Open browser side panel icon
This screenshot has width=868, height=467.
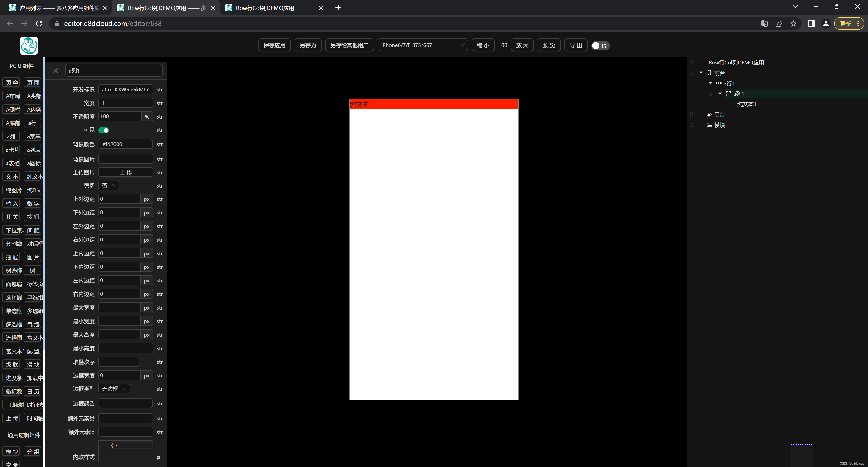coord(811,24)
